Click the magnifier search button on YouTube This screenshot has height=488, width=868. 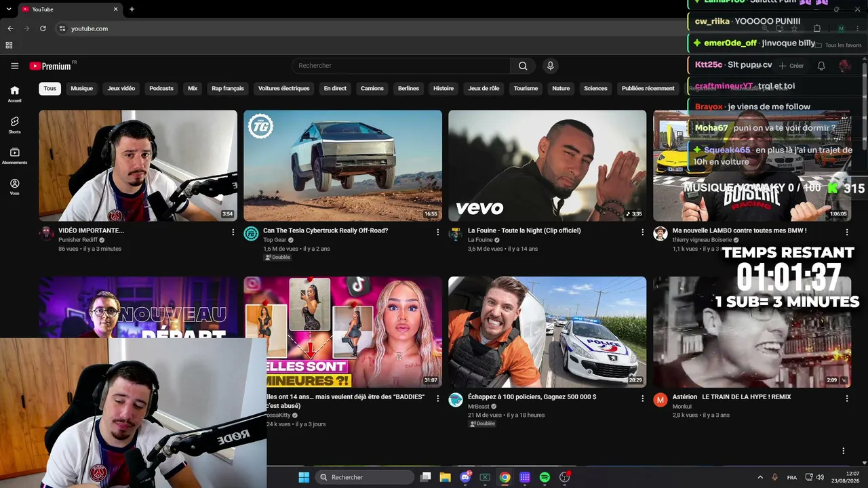click(x=523, y=66)
